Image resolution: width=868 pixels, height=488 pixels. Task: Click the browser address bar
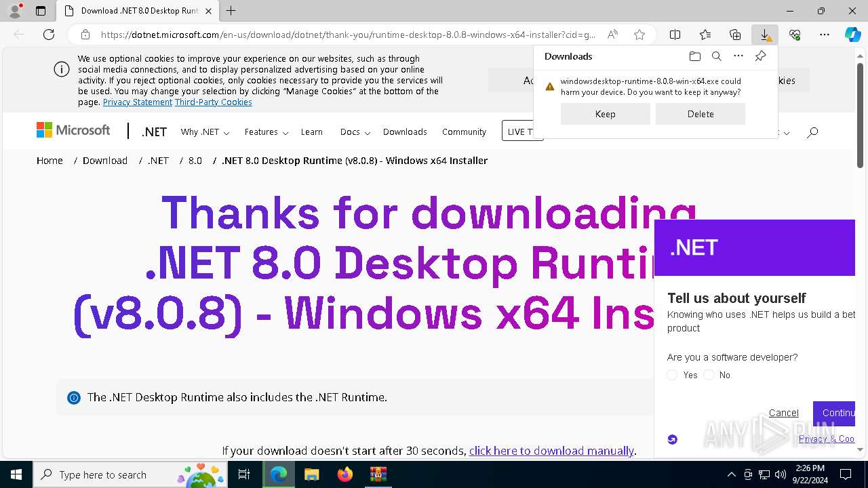tap(348, 35)
